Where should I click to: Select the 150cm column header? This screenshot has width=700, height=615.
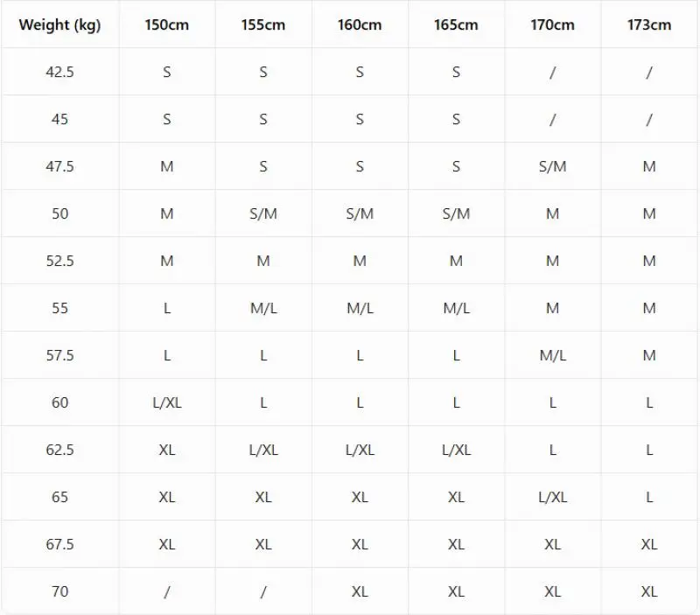pos(166,24)
